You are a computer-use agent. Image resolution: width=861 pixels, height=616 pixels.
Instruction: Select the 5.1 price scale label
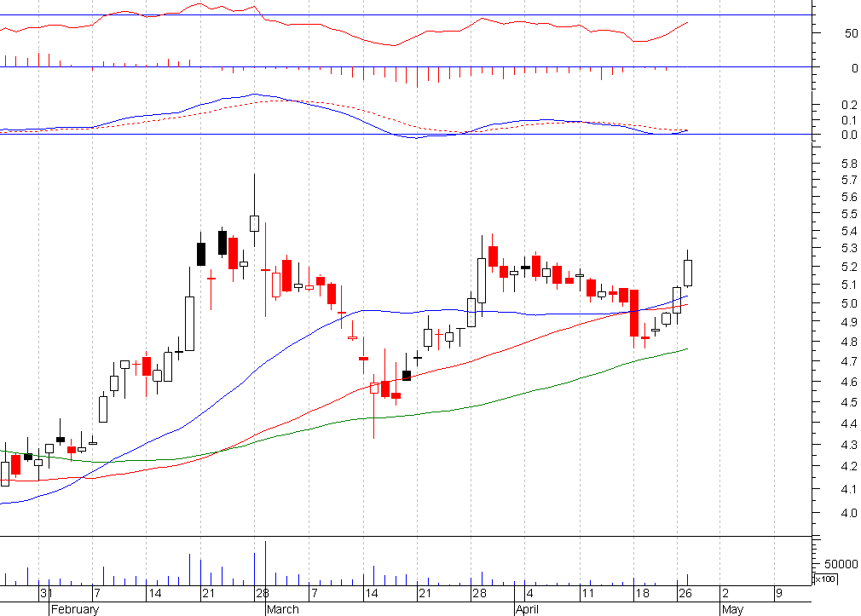(x=849, y=285)
